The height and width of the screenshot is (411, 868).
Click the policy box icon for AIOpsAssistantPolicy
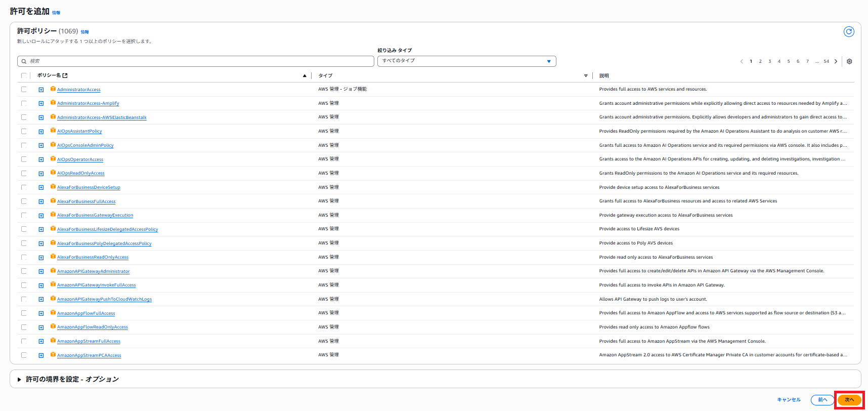tap(53, 131)
